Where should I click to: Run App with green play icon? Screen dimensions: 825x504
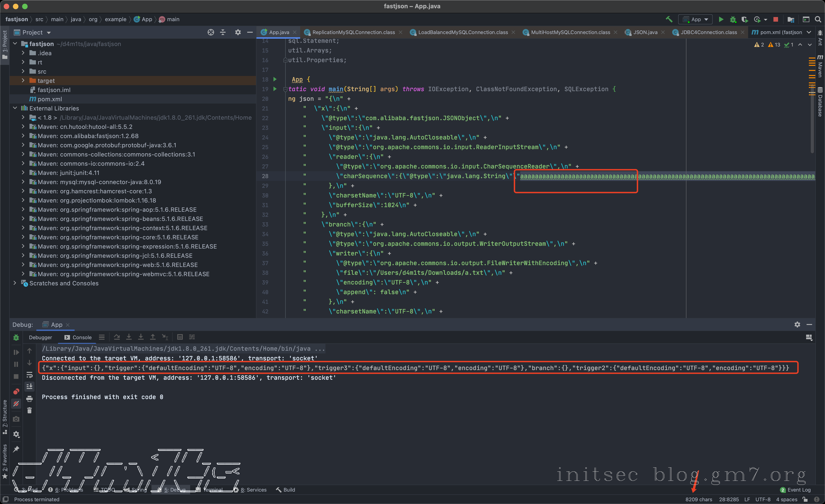point(721,19)
